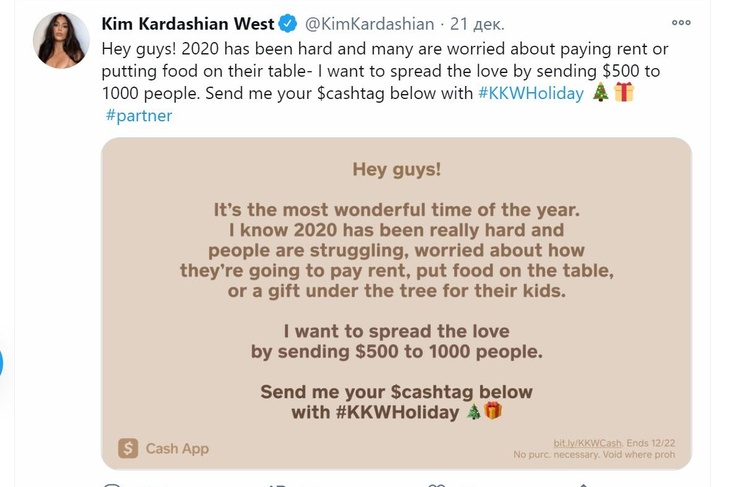Click "It's the most wonderful time" line in image

pos(396,211)
